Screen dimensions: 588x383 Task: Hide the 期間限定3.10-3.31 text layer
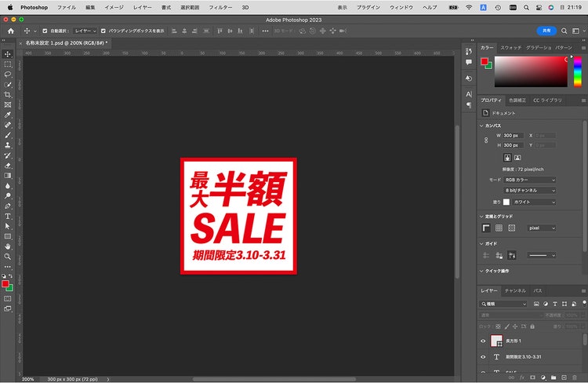click(483, 357)
